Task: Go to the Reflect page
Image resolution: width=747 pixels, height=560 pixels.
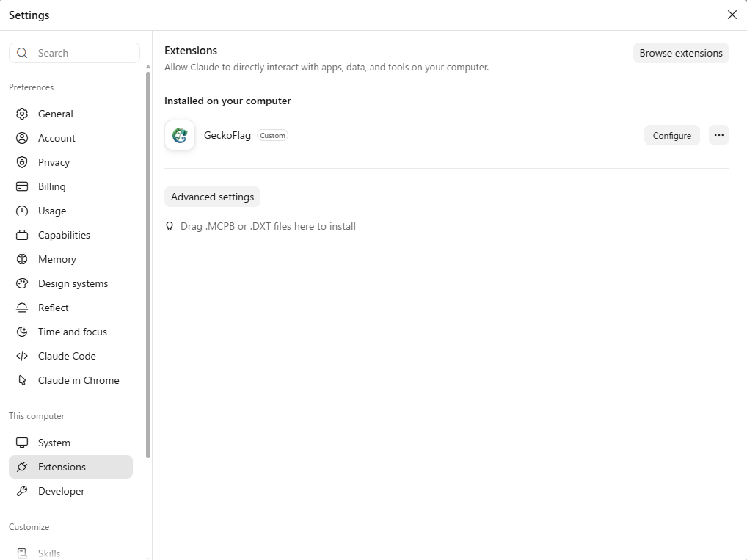Action: 70,308
